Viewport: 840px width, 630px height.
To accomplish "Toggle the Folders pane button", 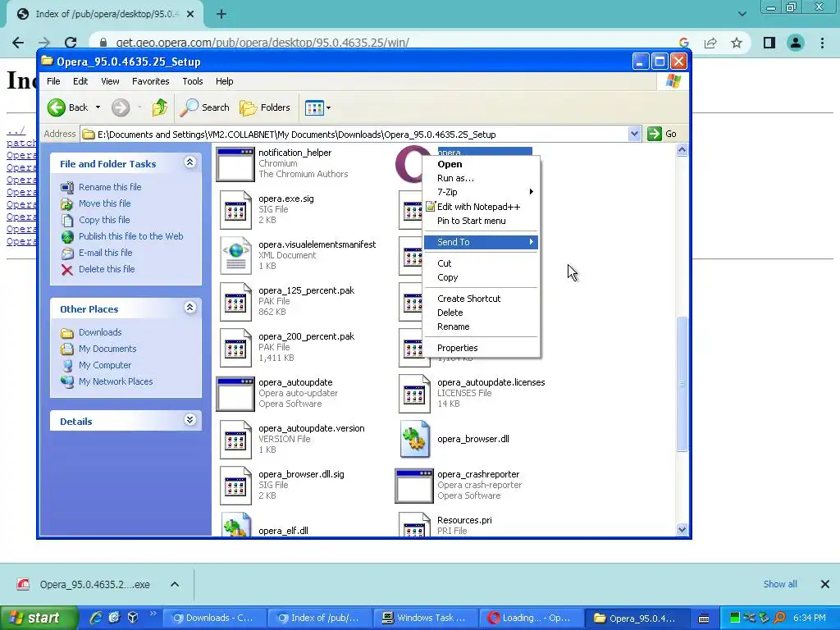I will [x=265, y=107].
